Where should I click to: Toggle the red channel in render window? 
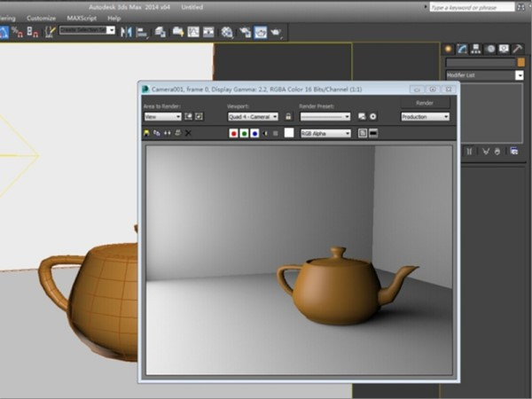[233, 133]
